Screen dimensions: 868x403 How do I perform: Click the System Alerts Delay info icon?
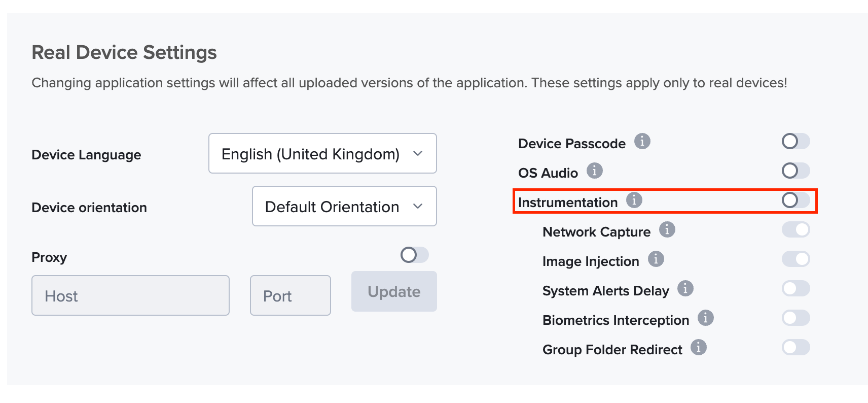pos(685,288)
